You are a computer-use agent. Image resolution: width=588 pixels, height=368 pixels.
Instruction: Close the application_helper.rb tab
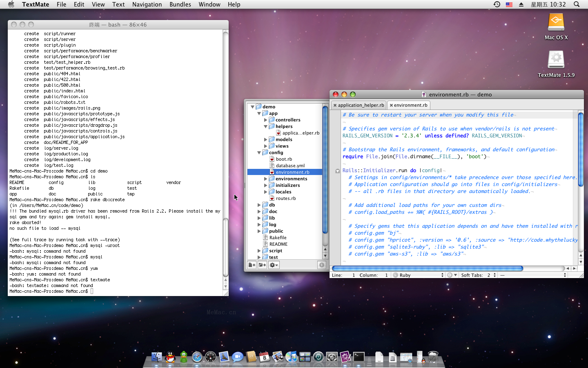[335, 105]
